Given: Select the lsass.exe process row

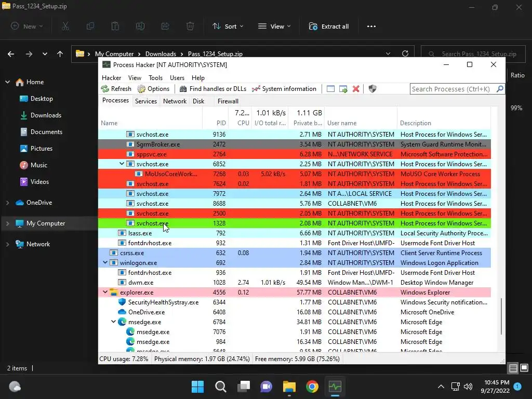Looking at the screenshot, I should click(x=294, y=233).
